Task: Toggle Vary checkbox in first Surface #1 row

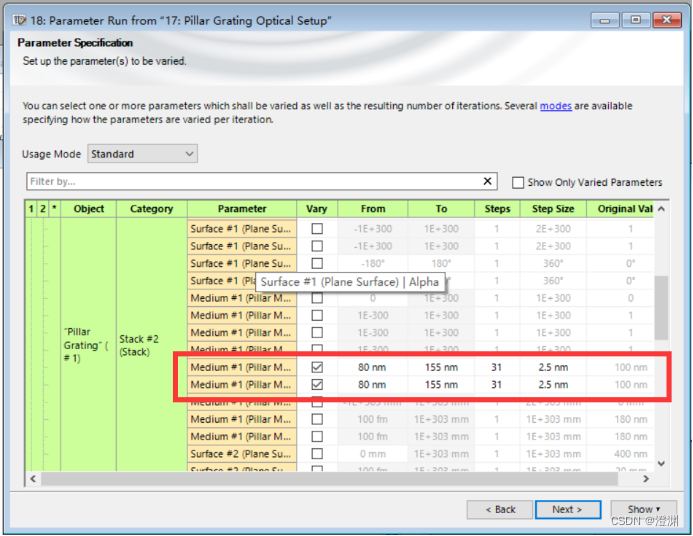Action: click(317, 228)
